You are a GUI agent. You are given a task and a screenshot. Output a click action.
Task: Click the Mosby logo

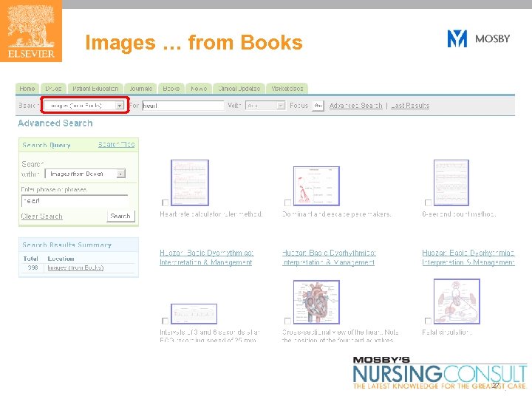point(478,38)
